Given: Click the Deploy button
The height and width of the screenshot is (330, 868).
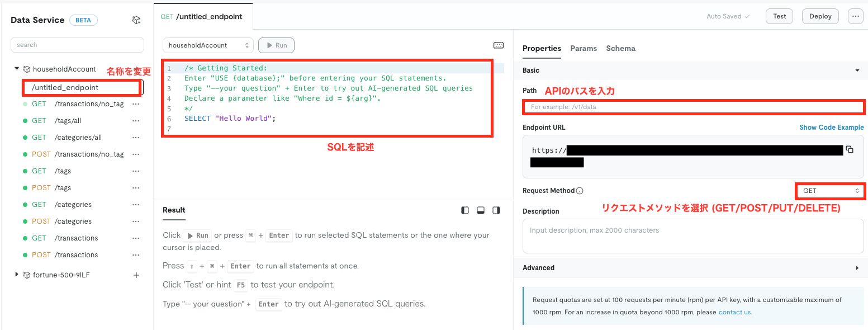Looking at the screenshot, I should pyautogui.click(x=820, y=16).
